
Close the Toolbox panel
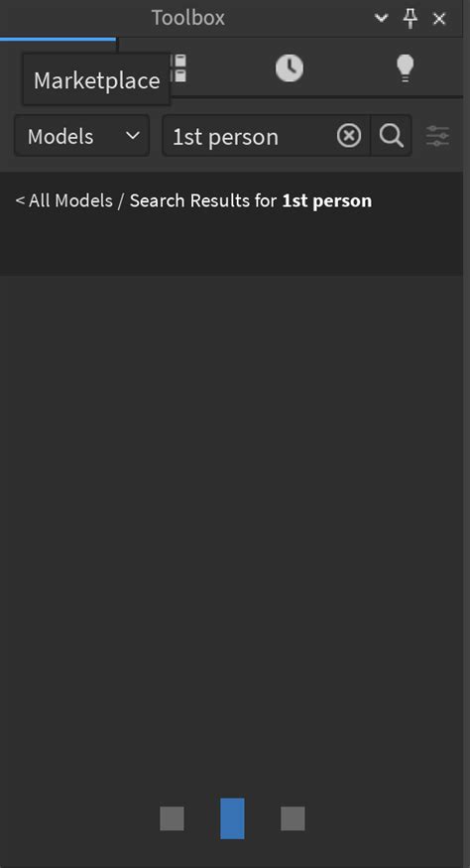439,19
